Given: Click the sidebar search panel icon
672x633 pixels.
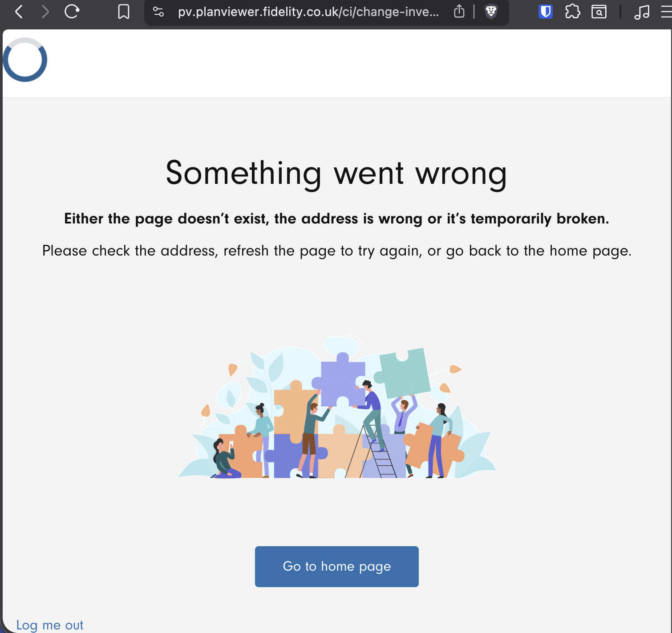Looking at the screenshot, I should (x=599, y=12).
